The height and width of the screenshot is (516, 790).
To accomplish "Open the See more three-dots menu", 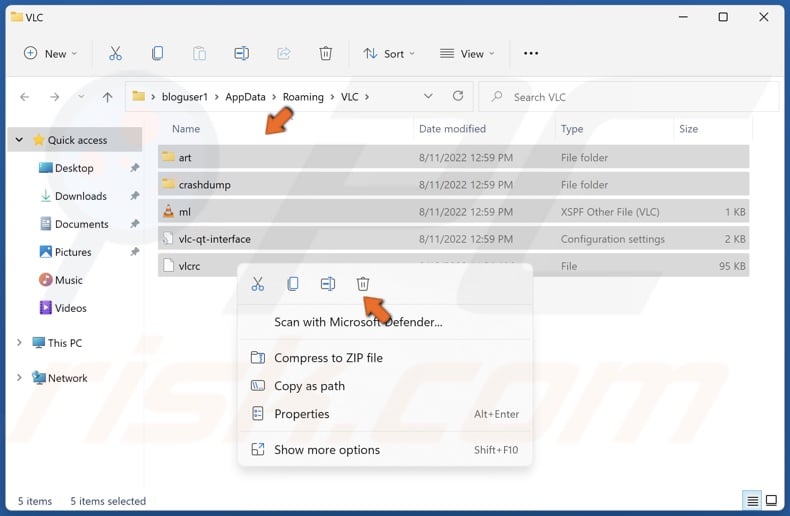I will 531,53.
